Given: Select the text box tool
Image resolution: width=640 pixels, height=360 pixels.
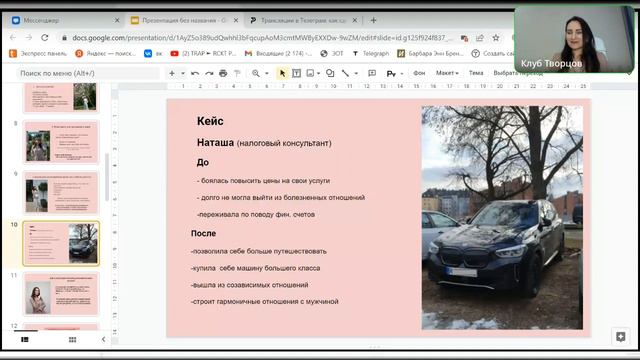Looking at the screenshot, I should click(x=297, y=73).
